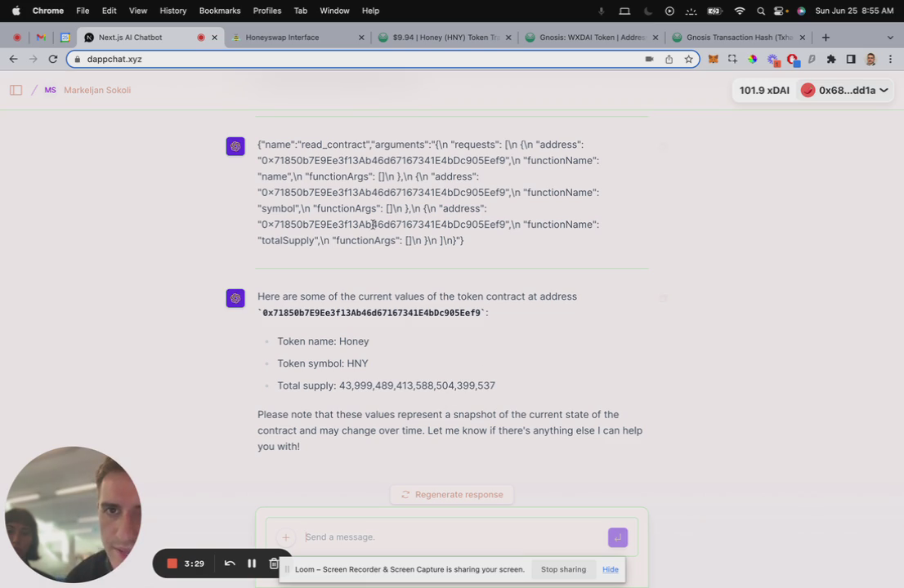This screenshot has width=904, height=588.
Task: Restart Loom recording with undo arrow
Action: 230,563
